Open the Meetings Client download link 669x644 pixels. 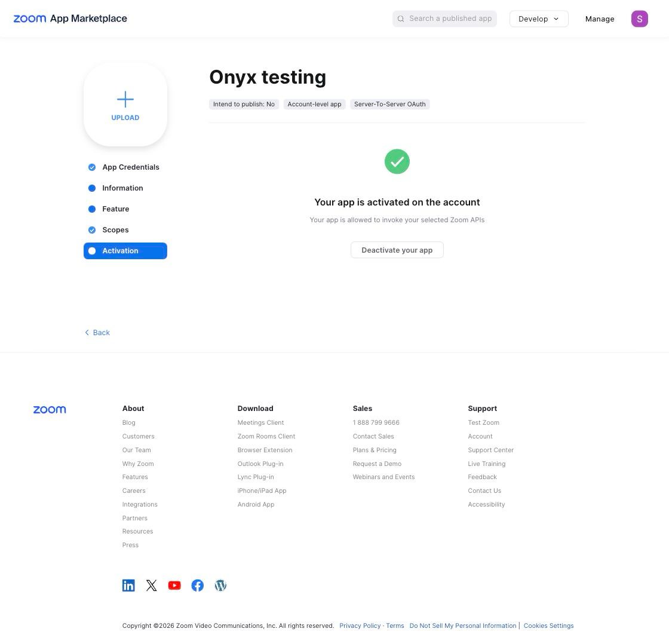click(260, 422)
